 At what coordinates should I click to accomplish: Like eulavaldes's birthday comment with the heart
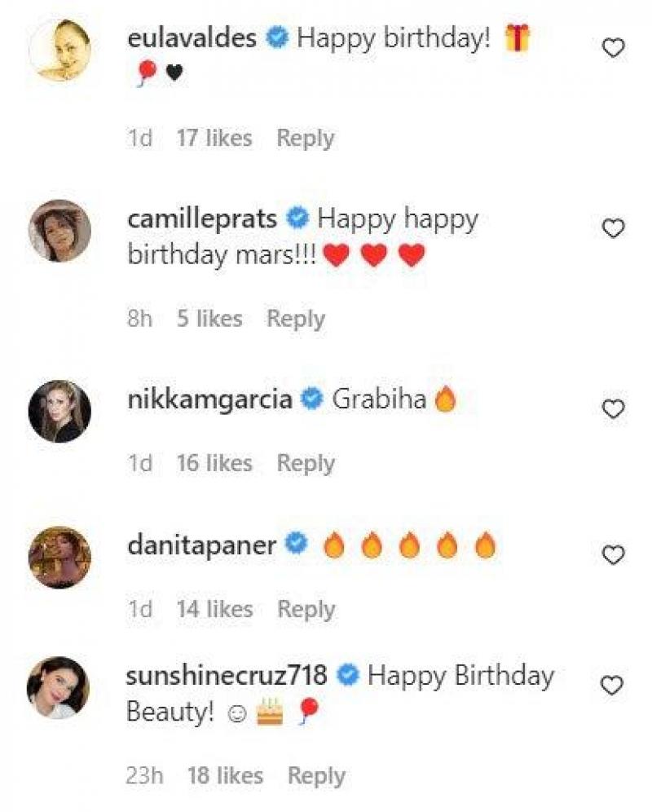click(x=613, y=49)
